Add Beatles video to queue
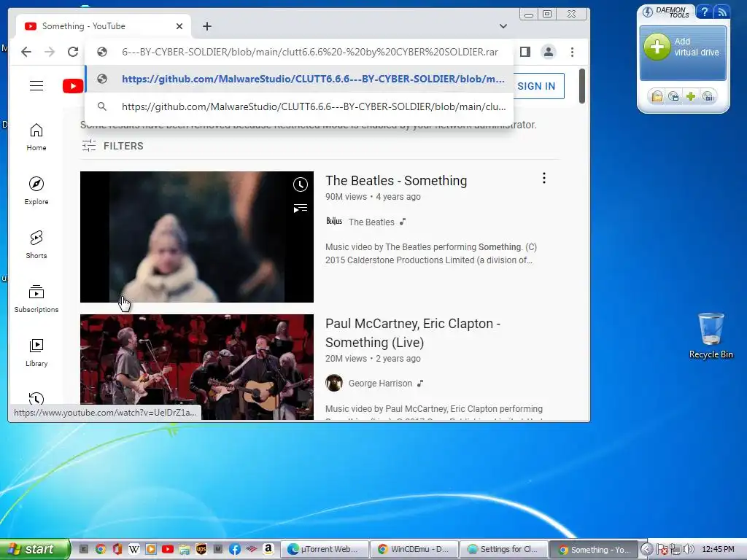 [300, 208]
